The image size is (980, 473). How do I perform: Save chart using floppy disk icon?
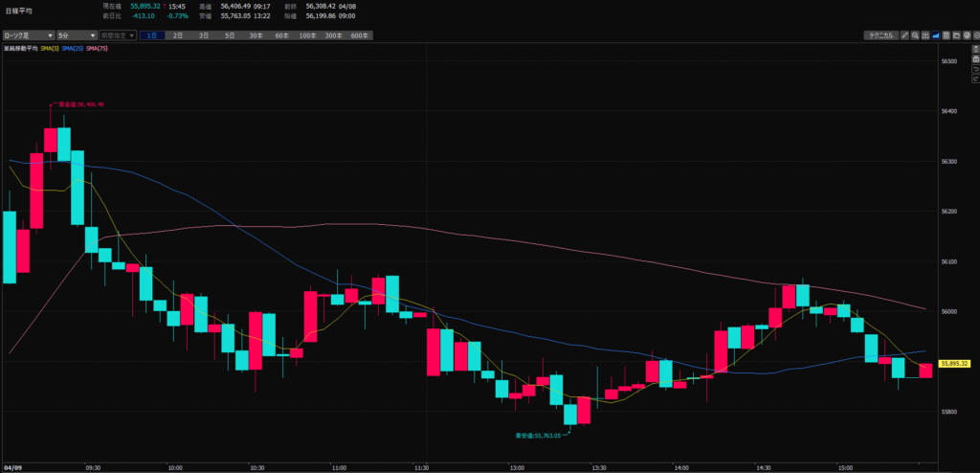[x=945, y=35]
